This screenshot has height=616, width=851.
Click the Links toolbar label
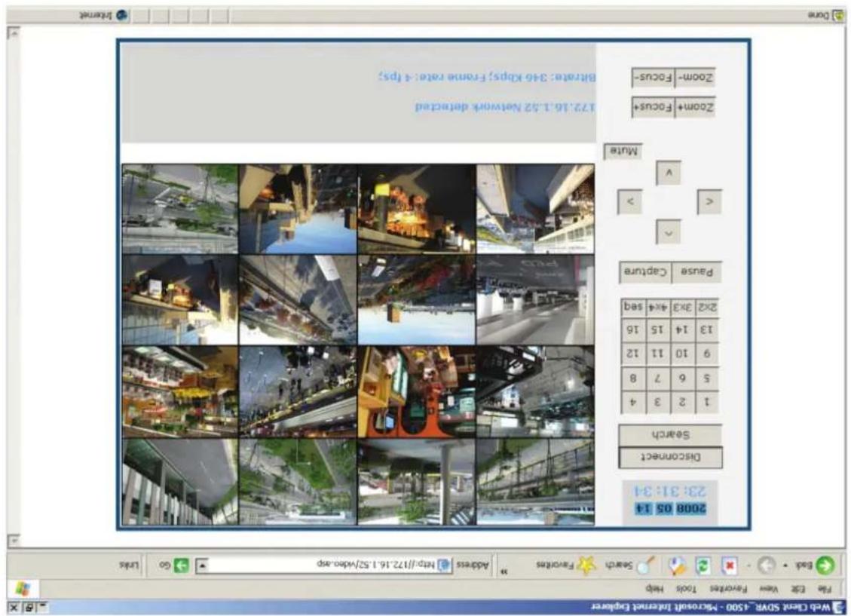129,565
